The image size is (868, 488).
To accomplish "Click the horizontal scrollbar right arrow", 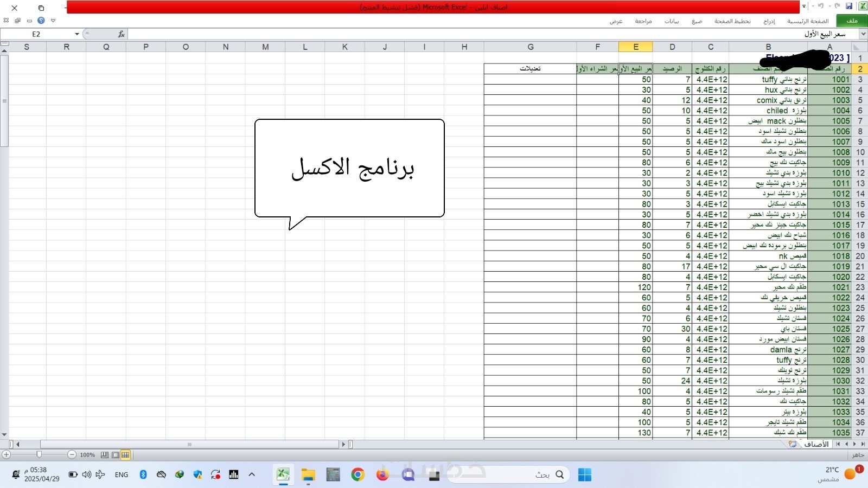I will click(343, 444).
